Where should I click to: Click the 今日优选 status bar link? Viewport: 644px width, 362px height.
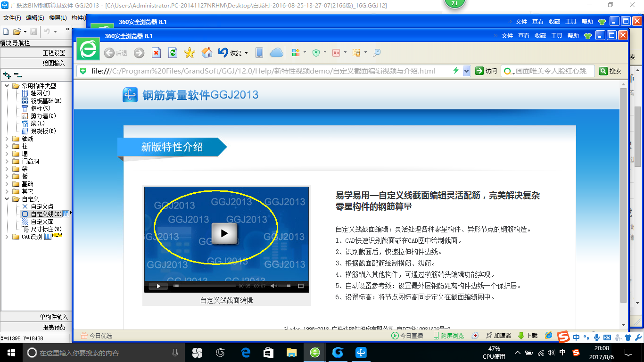point(96,336)
